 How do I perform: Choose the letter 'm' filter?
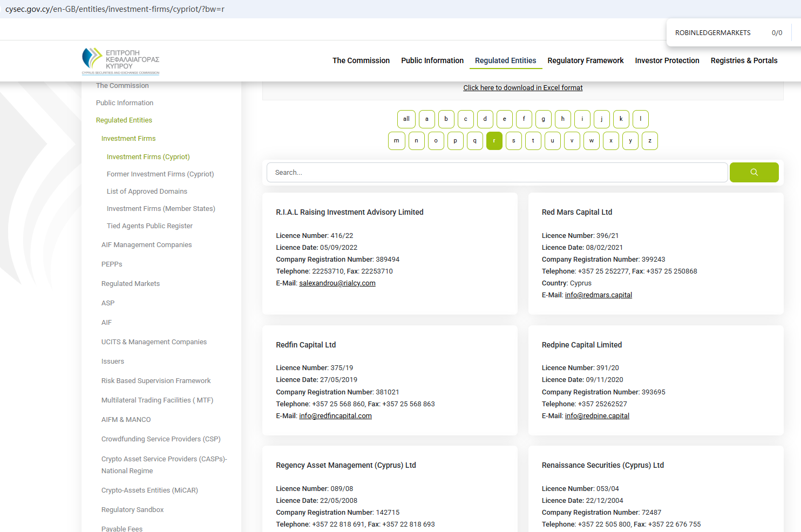click(396, 141)
